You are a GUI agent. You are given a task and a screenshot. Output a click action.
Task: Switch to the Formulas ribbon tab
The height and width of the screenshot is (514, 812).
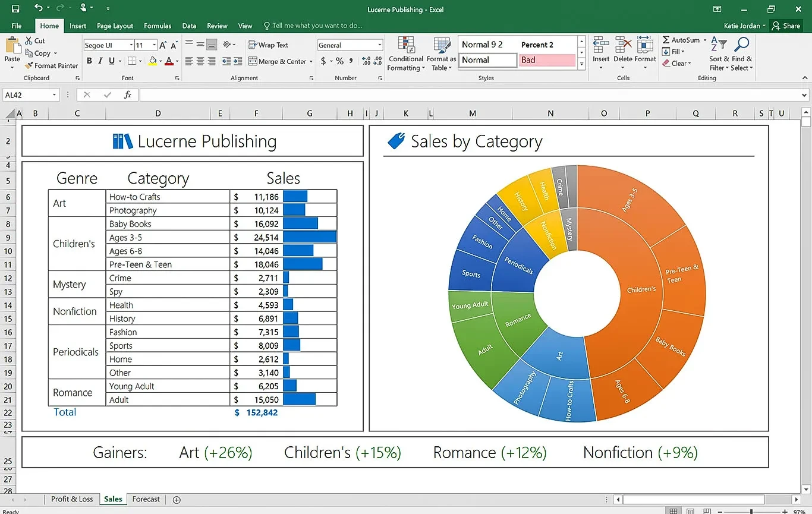pos(157,26)
